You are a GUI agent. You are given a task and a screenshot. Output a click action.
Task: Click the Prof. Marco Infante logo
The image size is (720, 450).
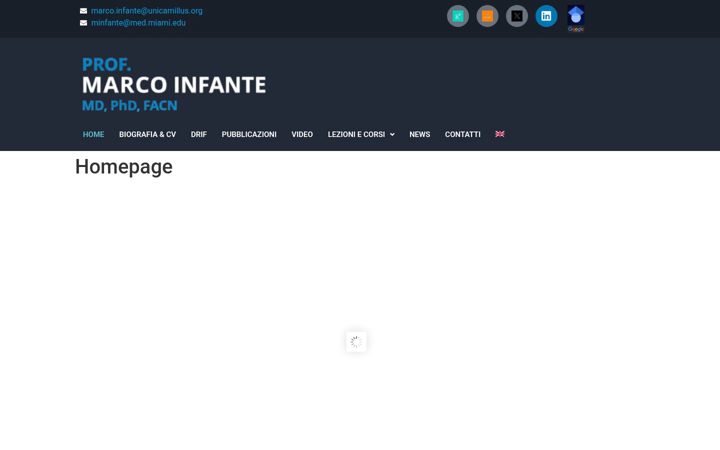(x=174, y=84)
